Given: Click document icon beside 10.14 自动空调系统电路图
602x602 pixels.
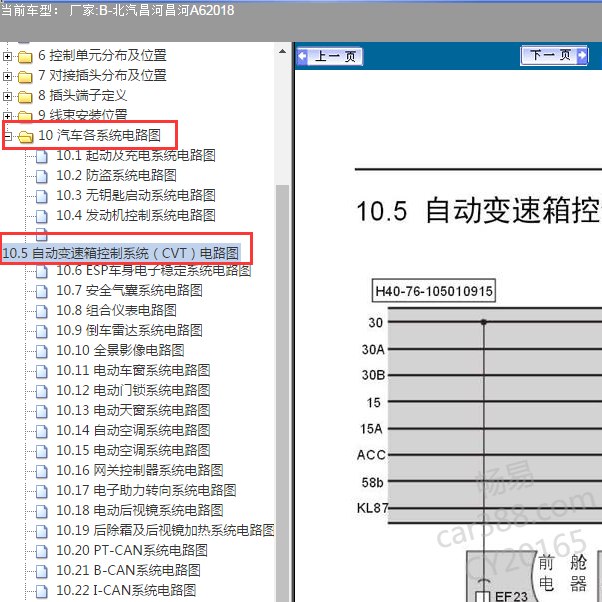Looking at the screenshot, I should 41,431.
